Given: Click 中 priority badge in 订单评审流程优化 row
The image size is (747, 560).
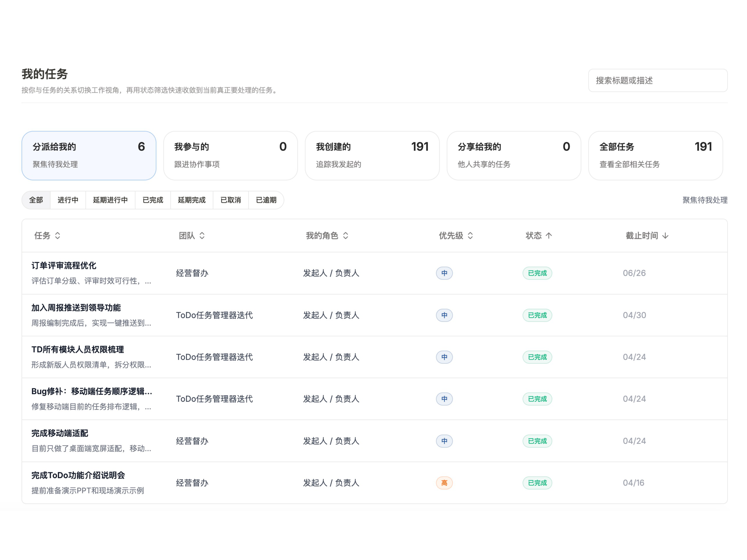Looking at the screenshot, I should (444, 273).
